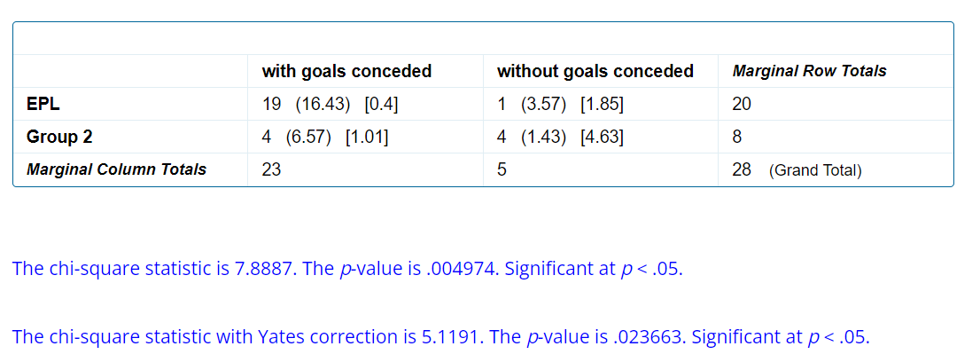This screenshot has height=354, width=980.
Task: Click the EPL cell showing 19 (16.43)
Action: (x=330, y=104)
